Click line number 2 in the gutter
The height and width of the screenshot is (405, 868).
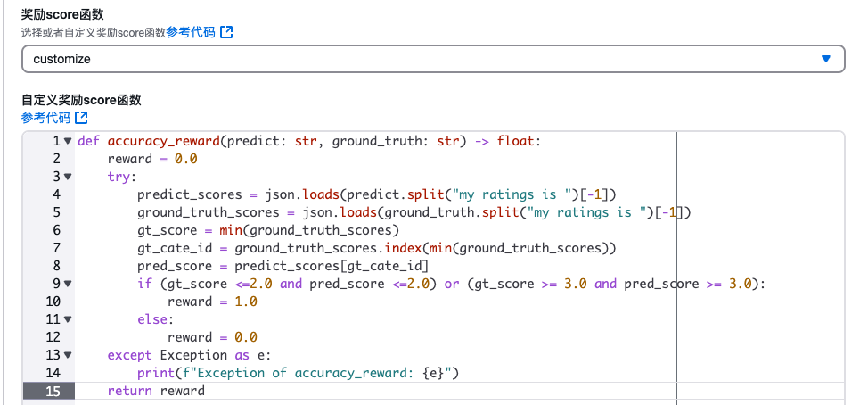56,159
